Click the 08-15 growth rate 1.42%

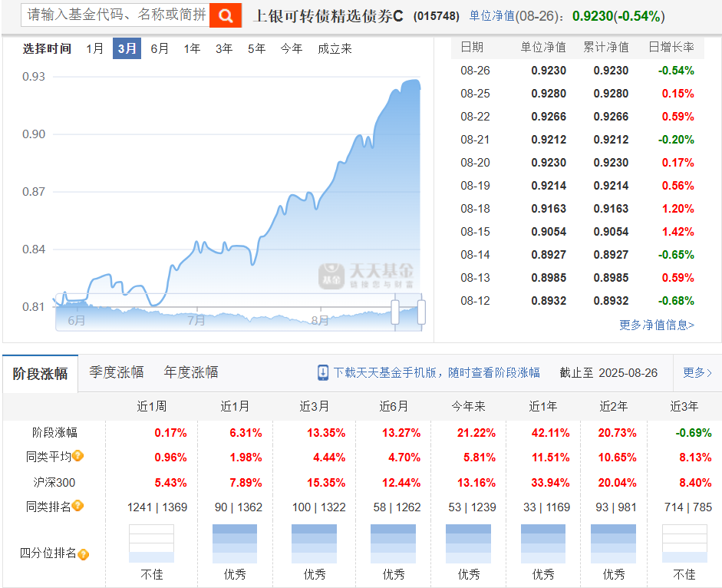coord(677,232)
